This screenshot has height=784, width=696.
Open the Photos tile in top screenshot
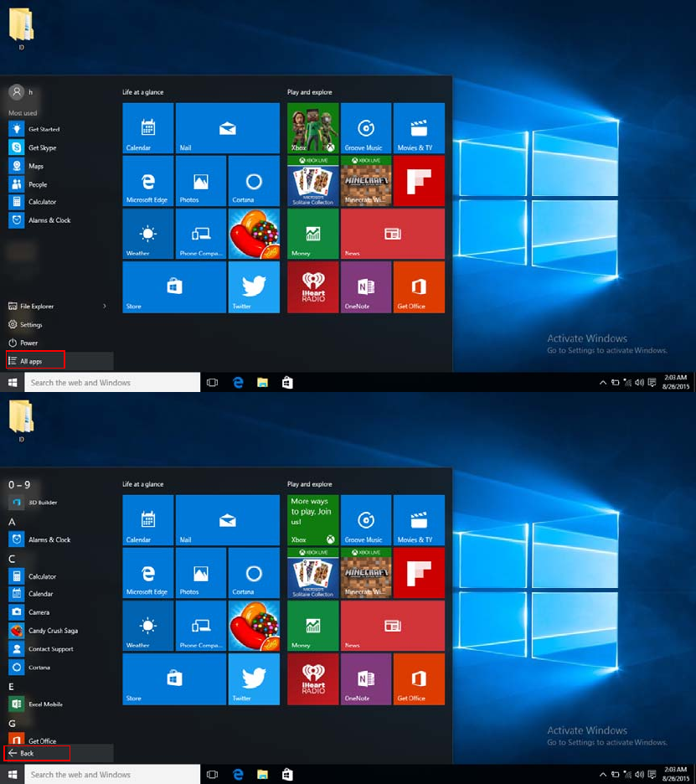coord(201,181)
